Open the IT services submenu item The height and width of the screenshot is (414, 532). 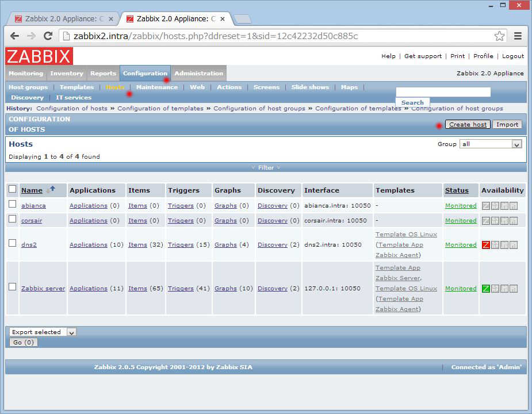73,98
